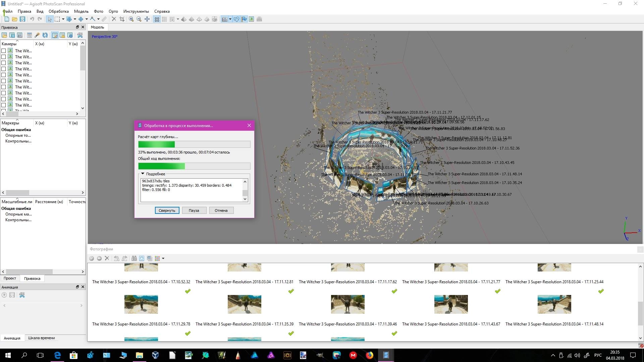Collapse the Подробнее details section
The height and width of the screenshot is (362, 644).
[143, 174]
